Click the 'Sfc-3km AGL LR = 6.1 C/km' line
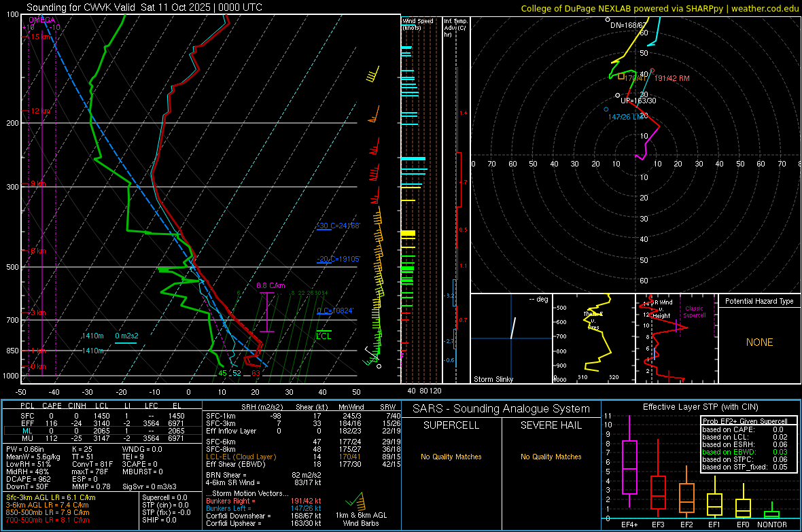 point(51,497)
